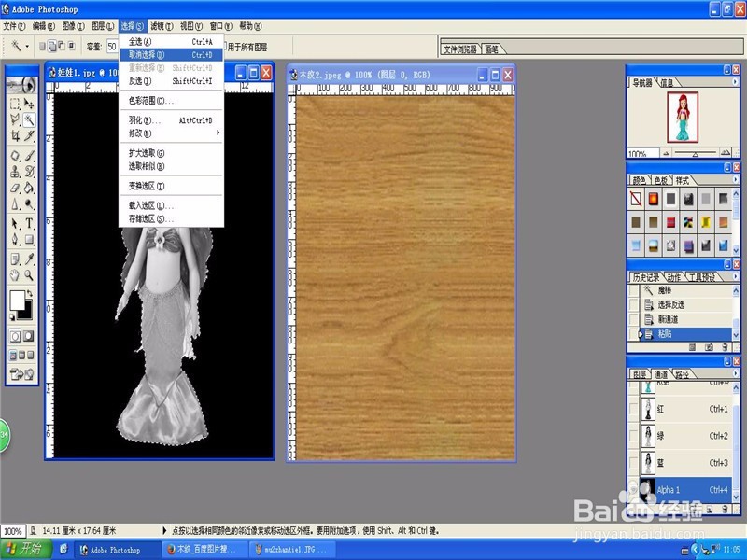Select the History Brush tool

click(x=29, y=172)
